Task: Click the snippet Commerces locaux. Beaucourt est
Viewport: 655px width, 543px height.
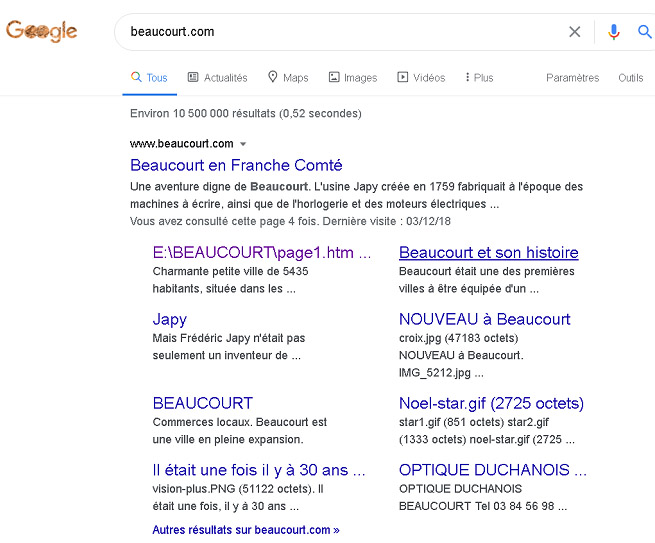Action: 239,431
